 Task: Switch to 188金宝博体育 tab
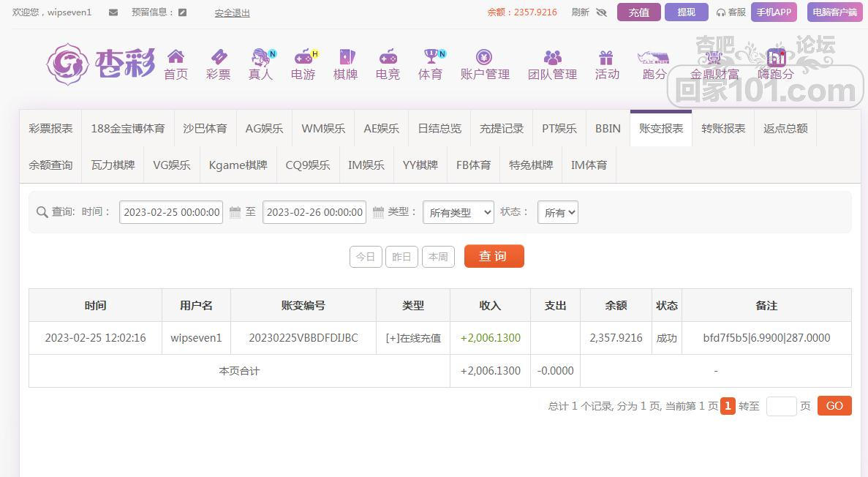[x=128, y=129]
